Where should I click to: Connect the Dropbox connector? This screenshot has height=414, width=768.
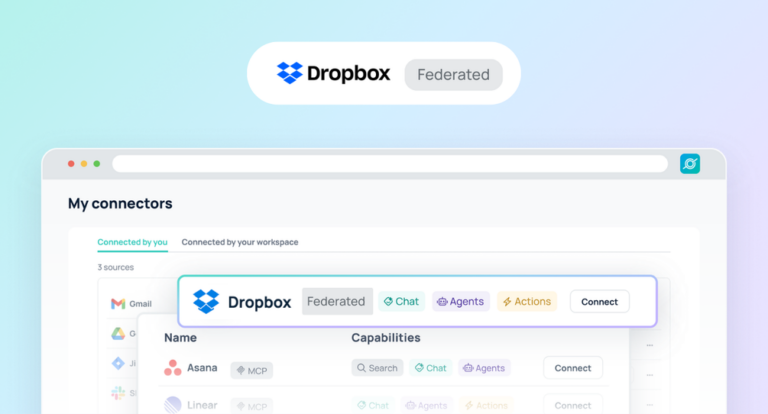coord(600,302)
